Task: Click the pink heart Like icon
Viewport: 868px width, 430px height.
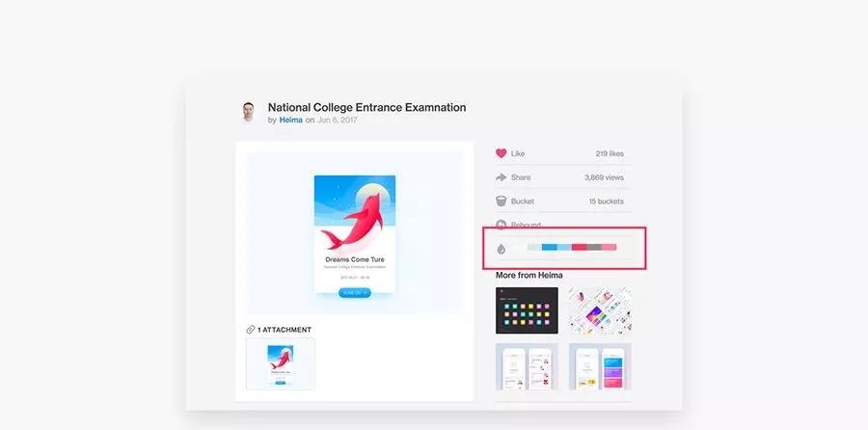Action: [501, 153]
